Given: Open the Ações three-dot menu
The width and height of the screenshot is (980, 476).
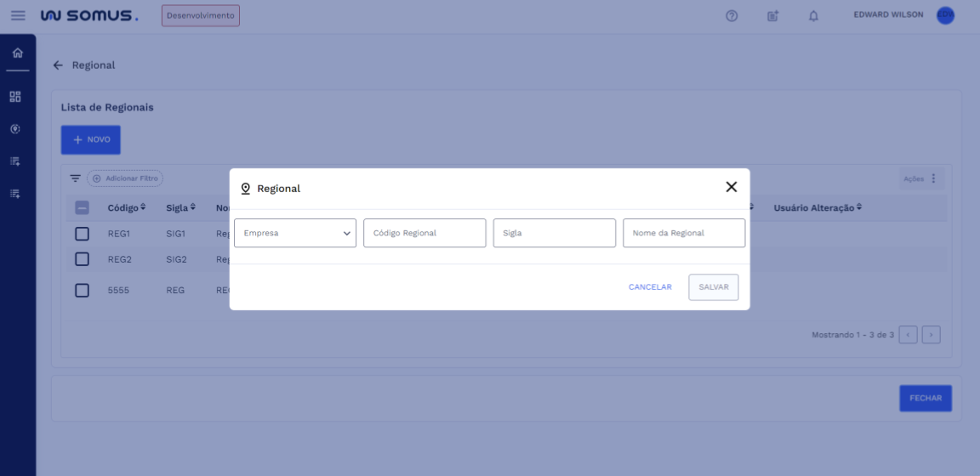Looking at the screenshot, I should (933, 178).
